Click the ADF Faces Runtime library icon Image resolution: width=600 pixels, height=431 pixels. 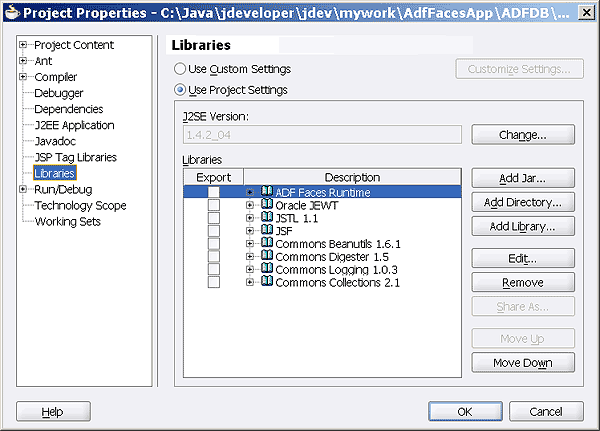pyautogui.click(x=267, y=192)
